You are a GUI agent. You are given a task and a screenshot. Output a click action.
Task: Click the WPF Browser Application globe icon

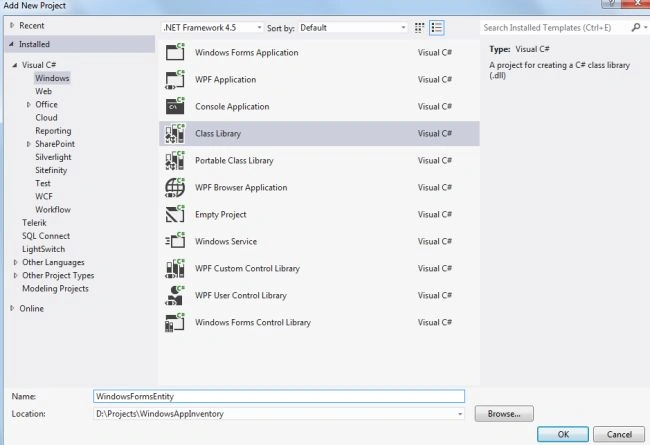pyautogui.click(x=175, y=187)
